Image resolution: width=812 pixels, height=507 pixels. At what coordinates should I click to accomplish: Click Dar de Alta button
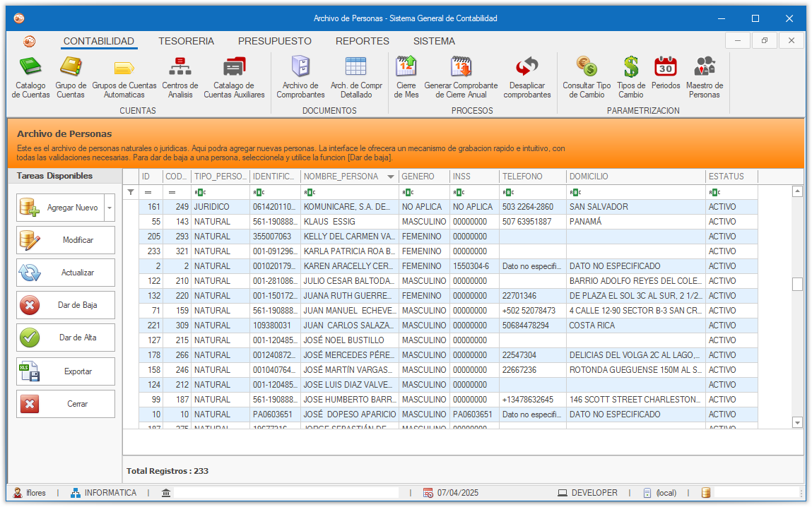coord(66,338)
